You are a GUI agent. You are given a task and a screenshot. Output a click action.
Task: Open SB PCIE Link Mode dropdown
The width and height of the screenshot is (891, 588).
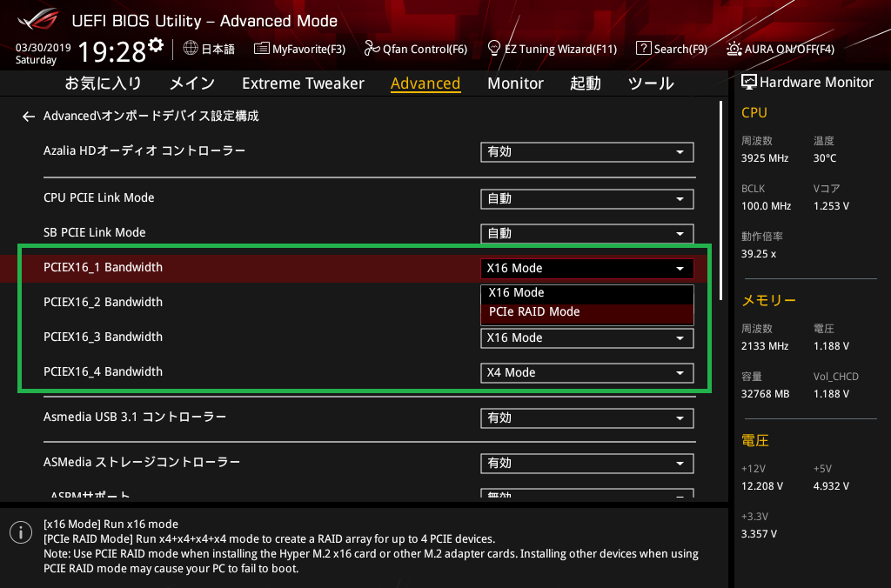[587, 233]
